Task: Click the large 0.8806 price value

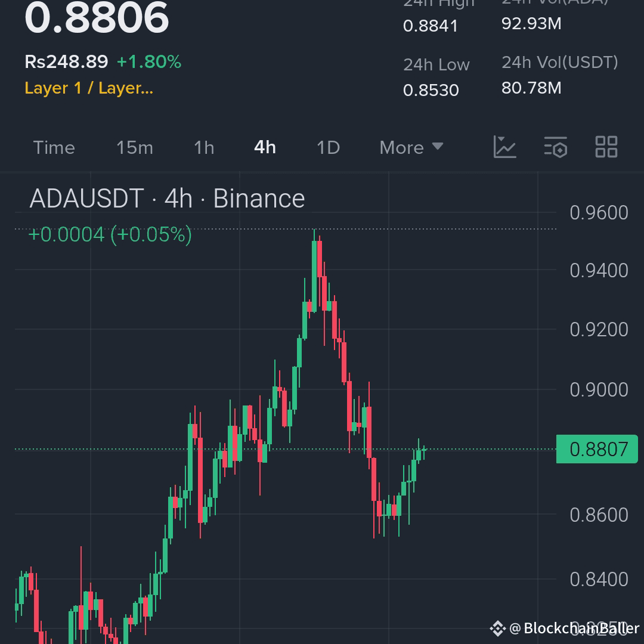Action: [x=97, y=17]
